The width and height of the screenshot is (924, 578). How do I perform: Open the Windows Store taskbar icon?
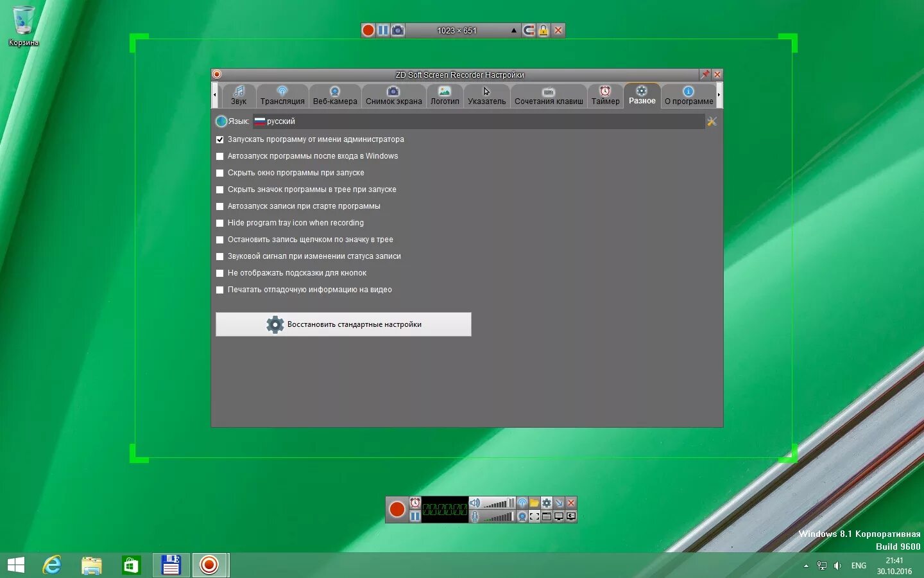(131, 565)
